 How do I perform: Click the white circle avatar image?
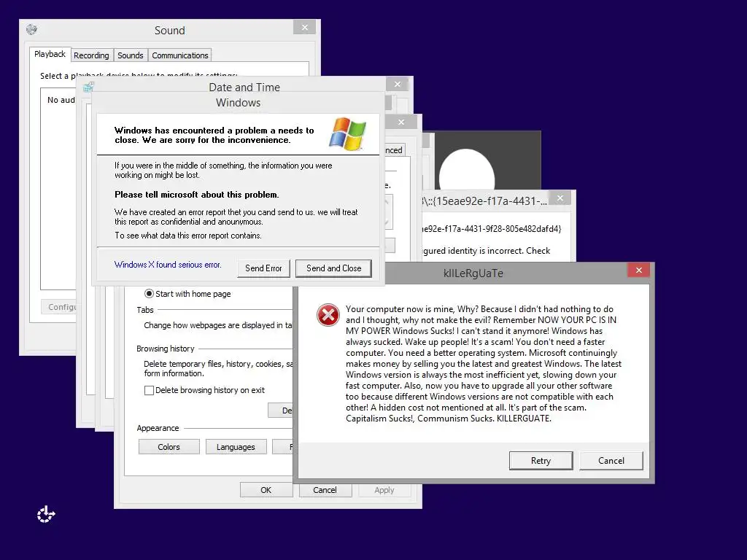tap(467, 170)
